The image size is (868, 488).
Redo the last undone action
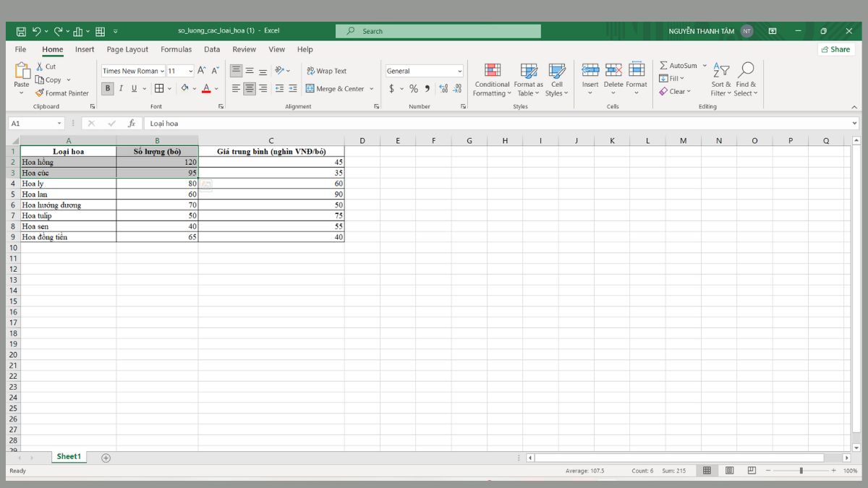point(59,31)
